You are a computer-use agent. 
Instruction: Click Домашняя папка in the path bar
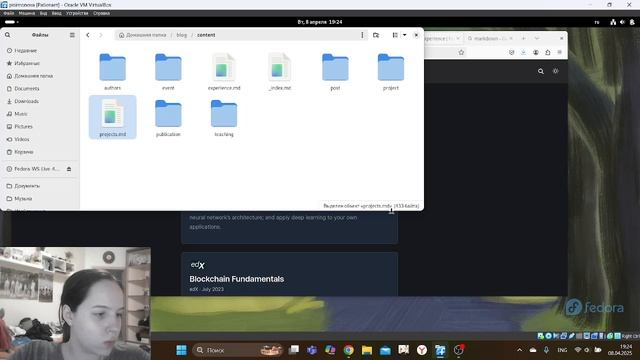point(142,35)
